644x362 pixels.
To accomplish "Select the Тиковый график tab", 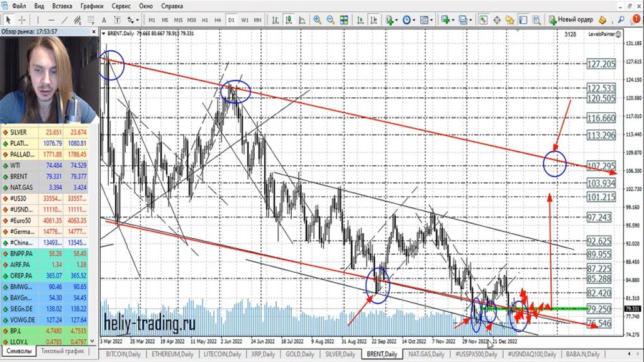I will click(62, 351).
